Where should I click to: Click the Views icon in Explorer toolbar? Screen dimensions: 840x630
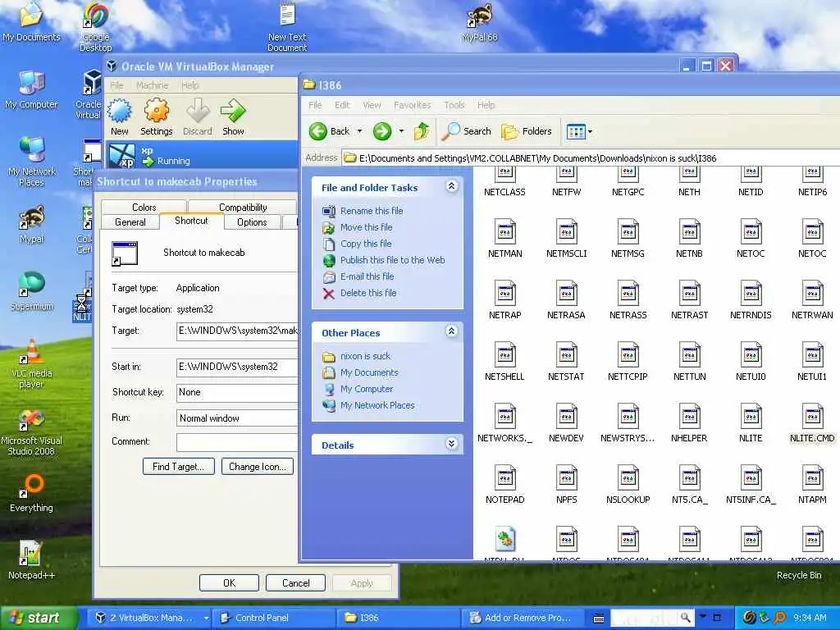(576, 131)
